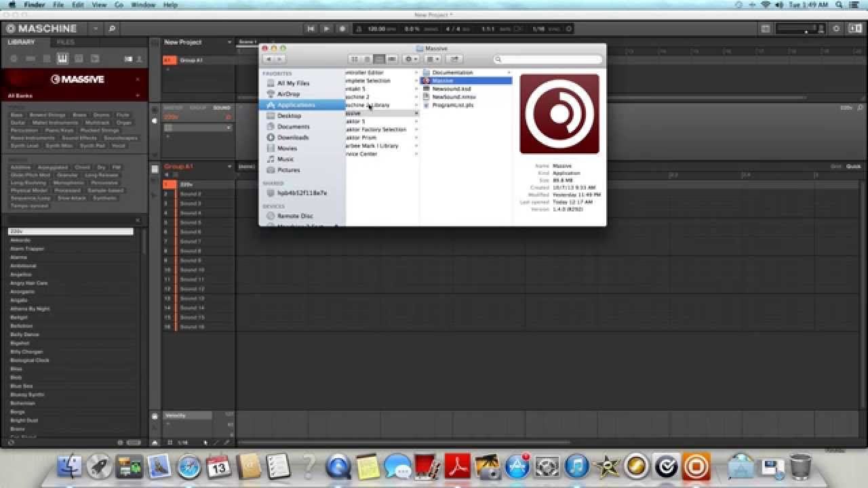Select the Biological Clock preset

(71, 361)
